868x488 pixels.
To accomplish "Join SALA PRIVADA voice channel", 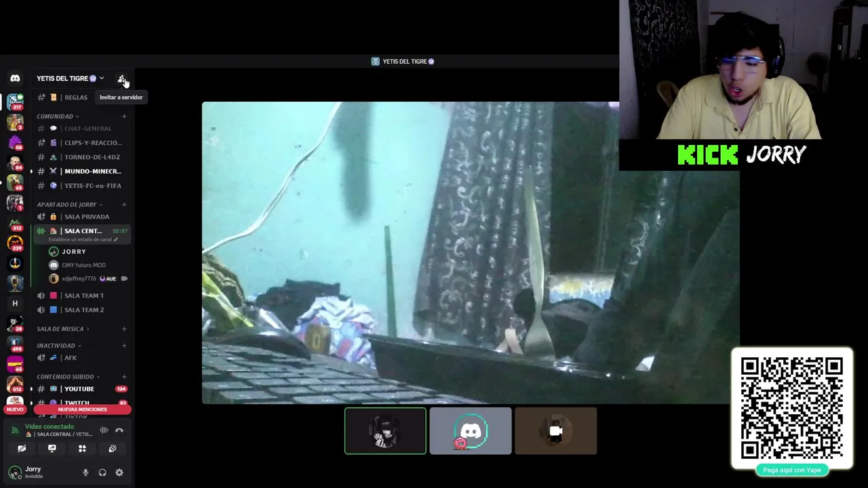I will coord(81,217).
